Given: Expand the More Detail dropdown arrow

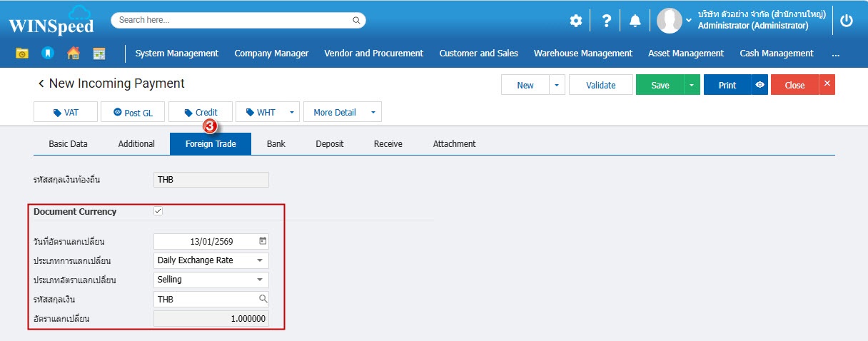Looking at the screenshot, I should tap(373, 113).
